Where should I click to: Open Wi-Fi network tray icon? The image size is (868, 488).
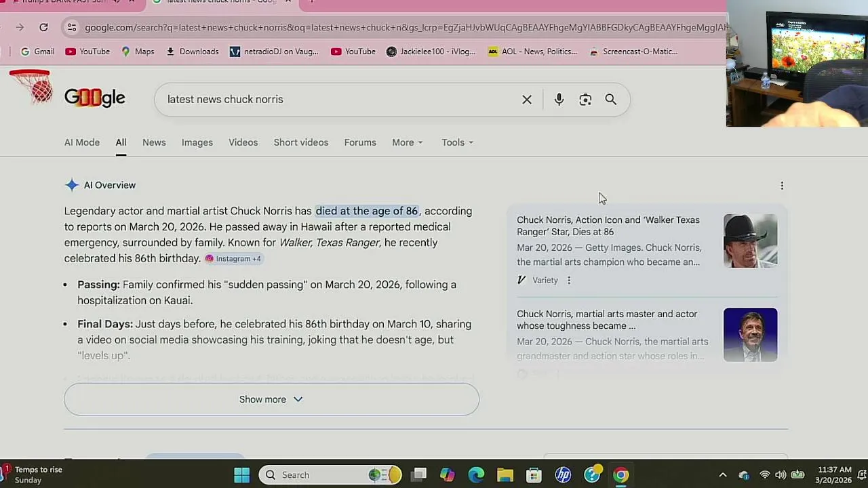pos(765,475)
